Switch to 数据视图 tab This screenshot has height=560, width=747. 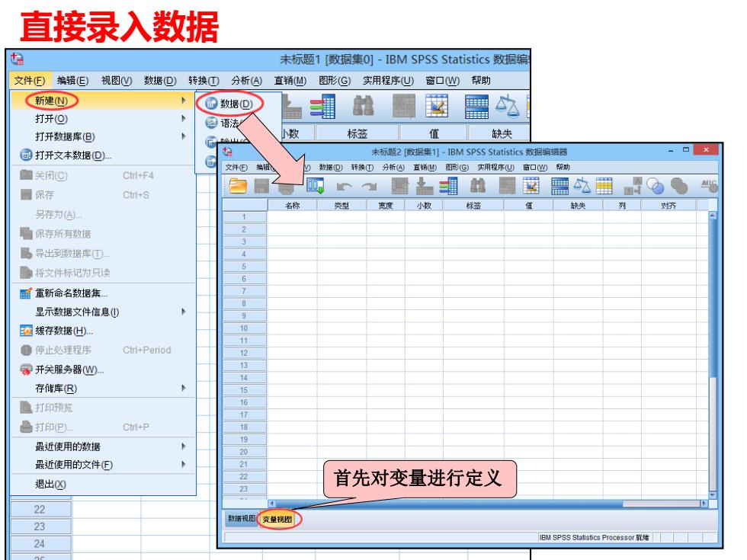coord(241,519)
